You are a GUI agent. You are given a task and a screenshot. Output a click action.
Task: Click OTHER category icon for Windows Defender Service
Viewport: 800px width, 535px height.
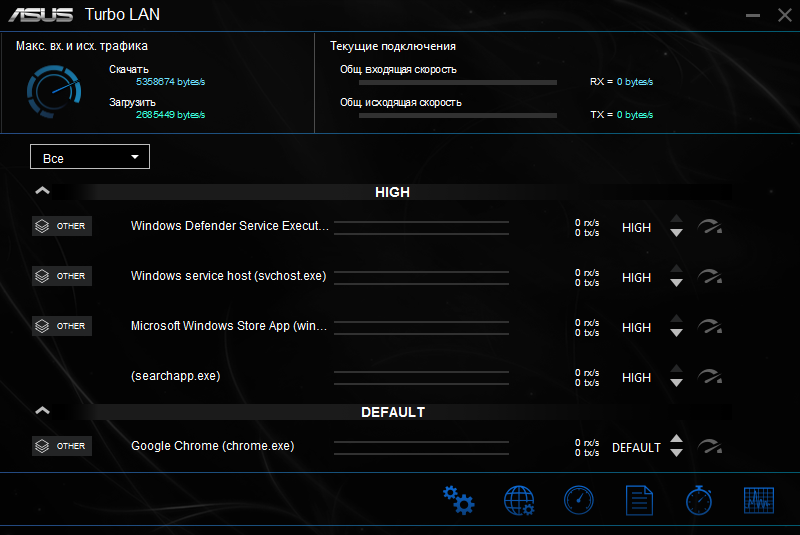[x=62, y=226]
